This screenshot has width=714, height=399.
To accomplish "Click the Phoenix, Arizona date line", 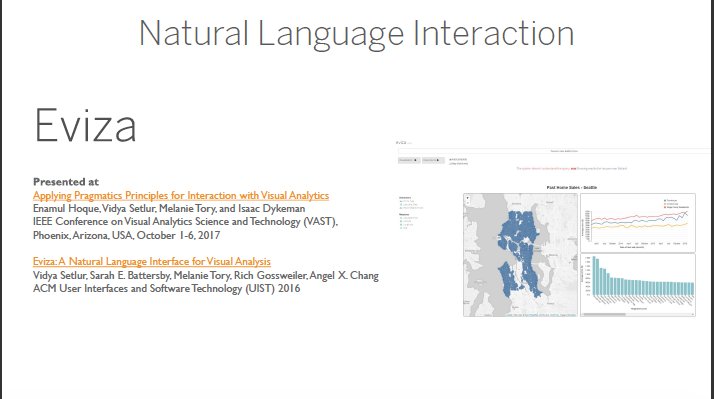I will 127,235.
